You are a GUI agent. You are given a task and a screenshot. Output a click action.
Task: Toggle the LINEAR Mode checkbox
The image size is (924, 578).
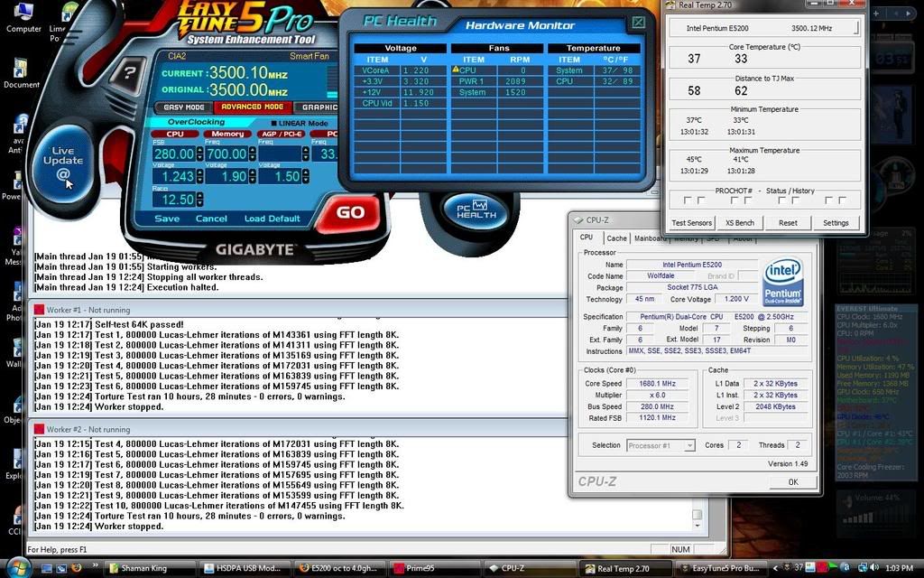(274, 123)
